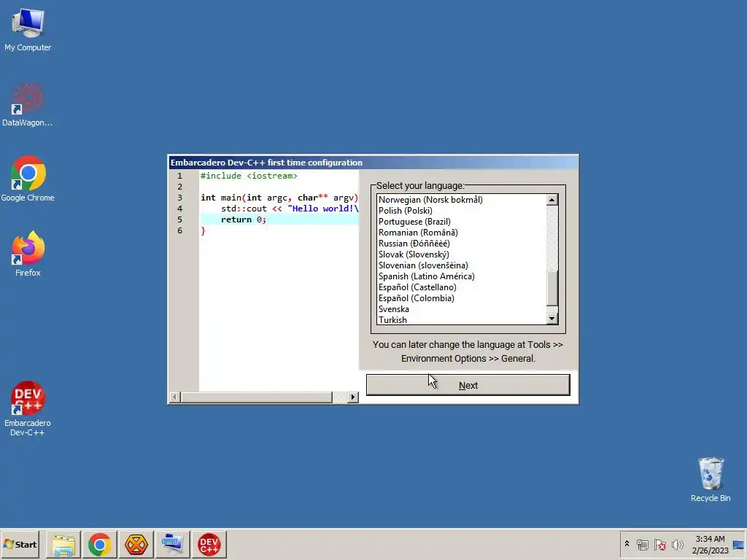
Task: Select Turkish language
Action: [x=461, y=320]
